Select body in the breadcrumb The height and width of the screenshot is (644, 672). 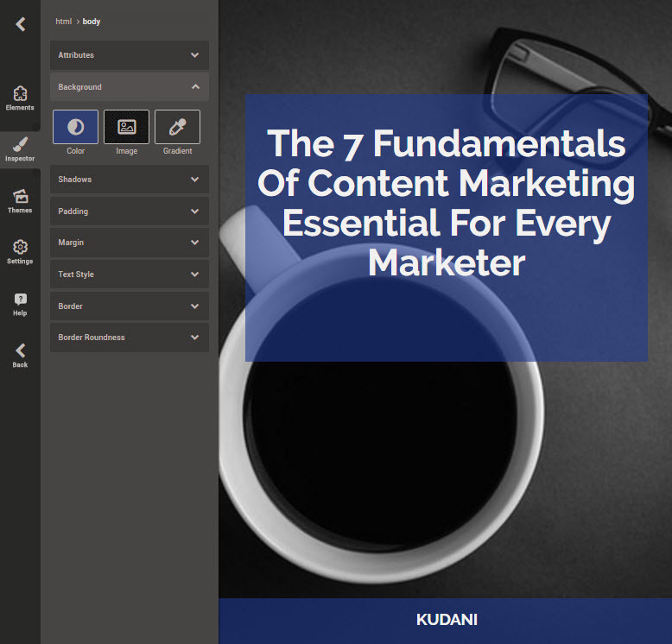pyautogui.click(x=92, y=22)
